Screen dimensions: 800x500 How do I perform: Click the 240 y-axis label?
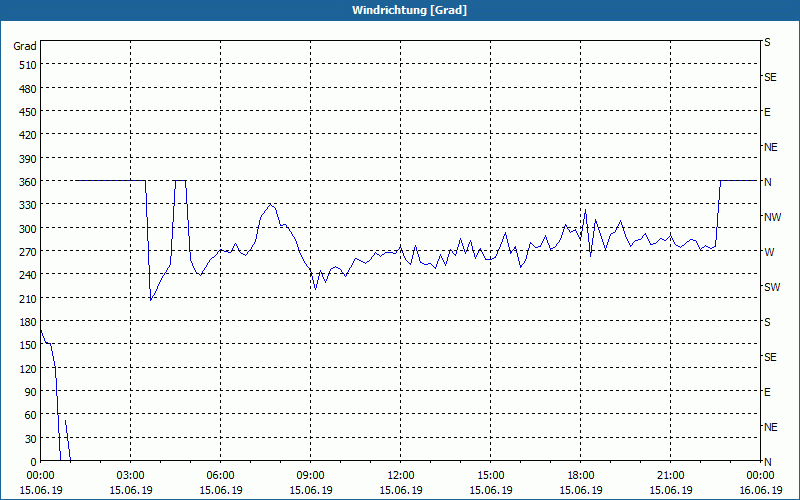(28, 275)
